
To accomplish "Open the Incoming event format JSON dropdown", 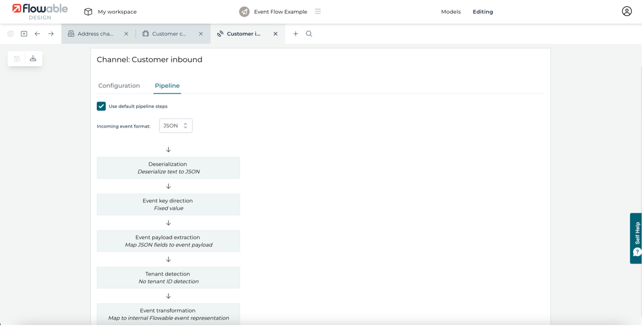I will coord(175,126).
